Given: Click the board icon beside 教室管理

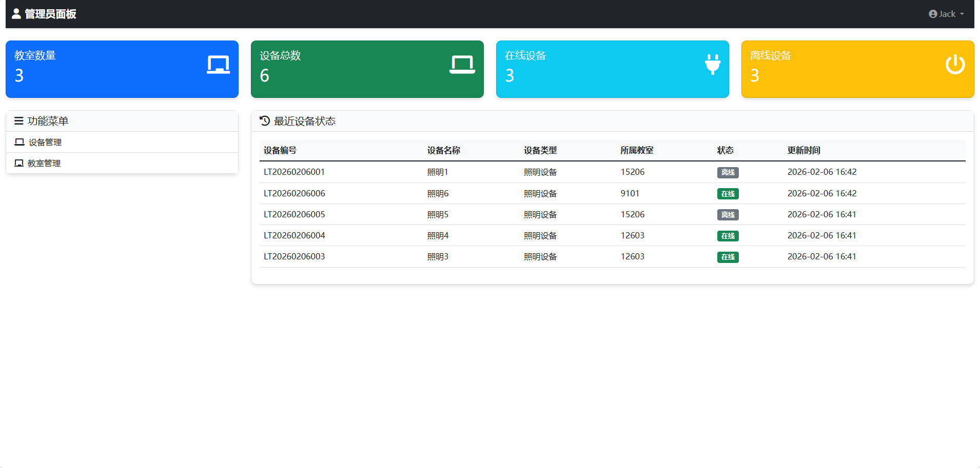Looking at the screenshot, I should click(19, 163).
